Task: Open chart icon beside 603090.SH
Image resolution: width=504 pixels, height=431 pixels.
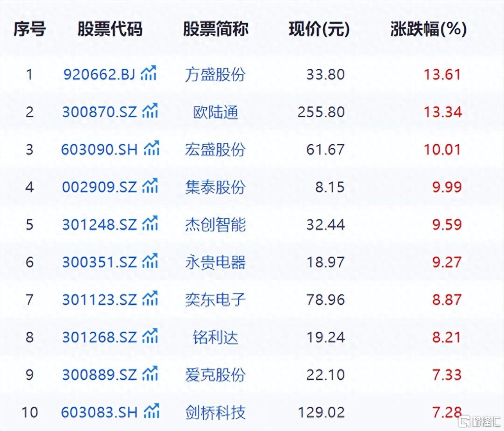Action: [152, 148]
